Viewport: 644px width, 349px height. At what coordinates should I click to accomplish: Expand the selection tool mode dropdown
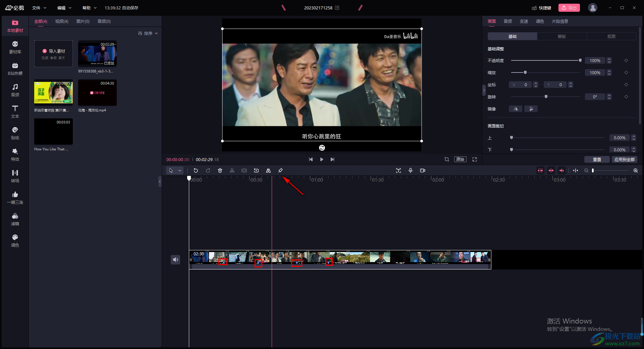coord(180,170)
